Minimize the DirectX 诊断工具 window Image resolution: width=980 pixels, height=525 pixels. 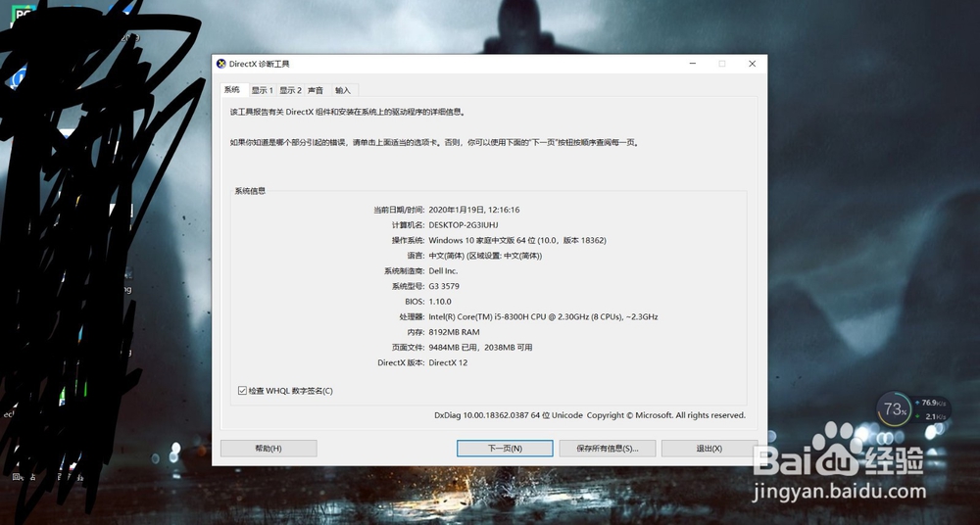pos(693,64)
